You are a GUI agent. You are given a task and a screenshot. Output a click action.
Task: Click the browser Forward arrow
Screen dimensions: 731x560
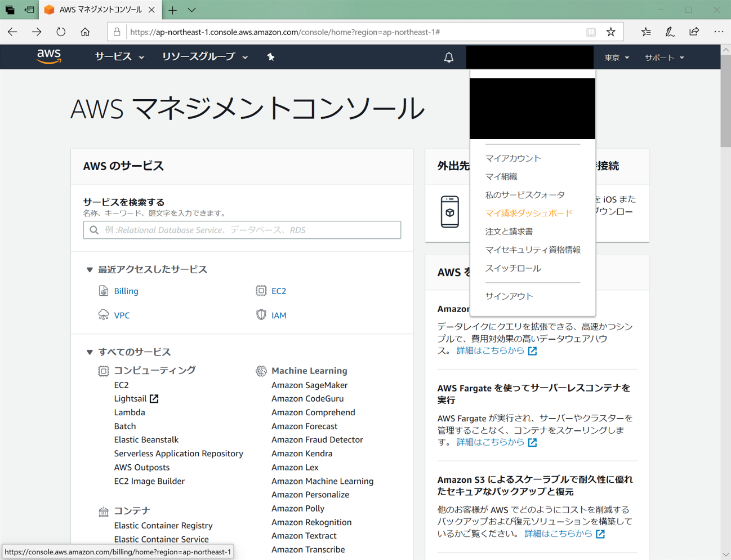37,32
